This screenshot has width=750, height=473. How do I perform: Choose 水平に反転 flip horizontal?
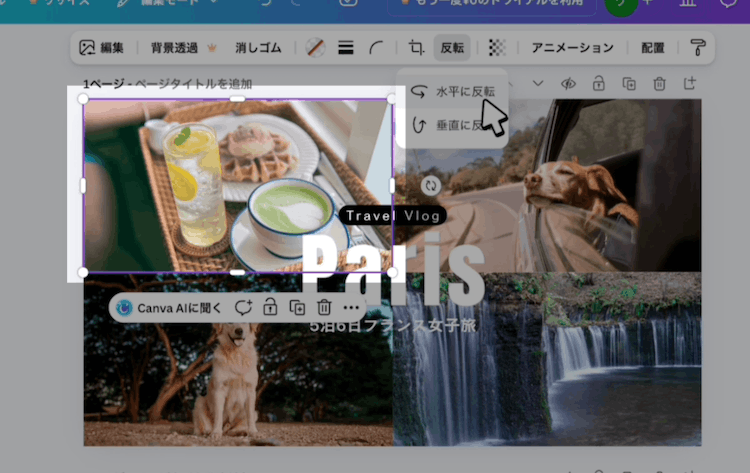click(452, 91)
